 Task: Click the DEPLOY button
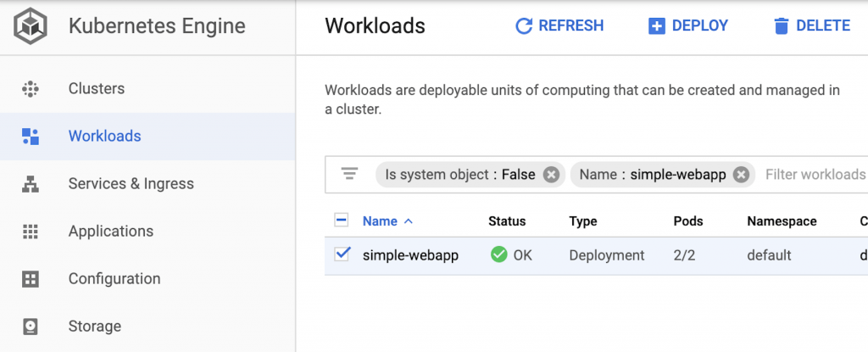pyautogui.click(x=688, y=26)
